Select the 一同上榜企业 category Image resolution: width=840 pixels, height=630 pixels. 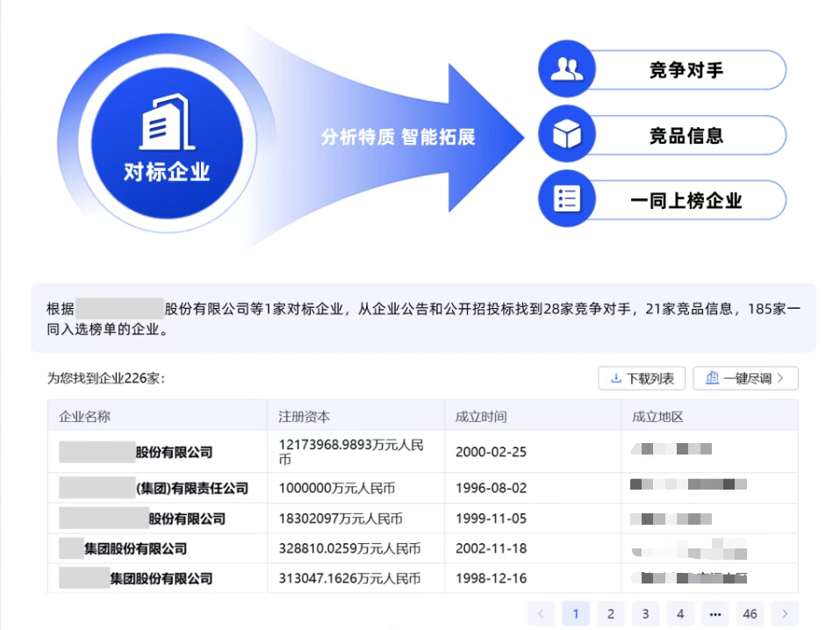pyautogui.click(x=686, y=200)
